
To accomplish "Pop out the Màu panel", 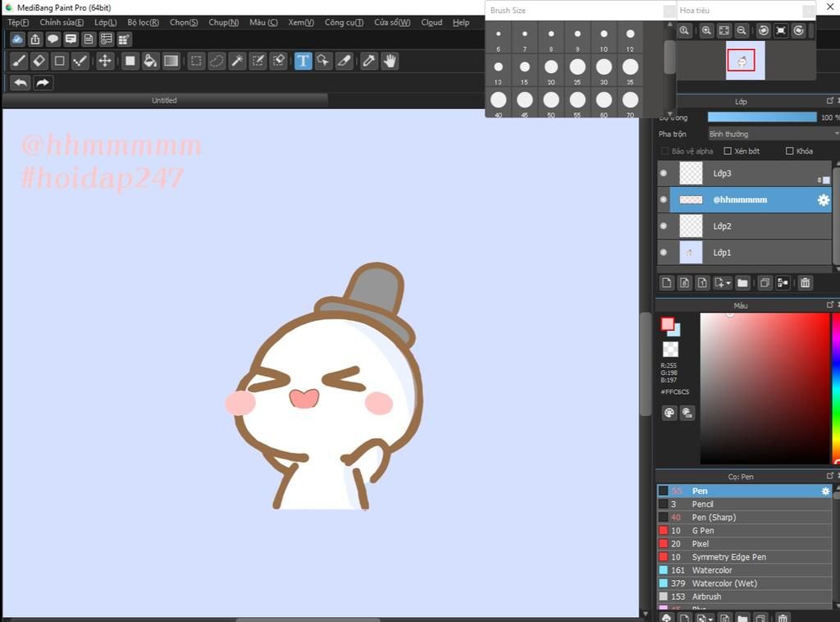I will pos(830,304).
